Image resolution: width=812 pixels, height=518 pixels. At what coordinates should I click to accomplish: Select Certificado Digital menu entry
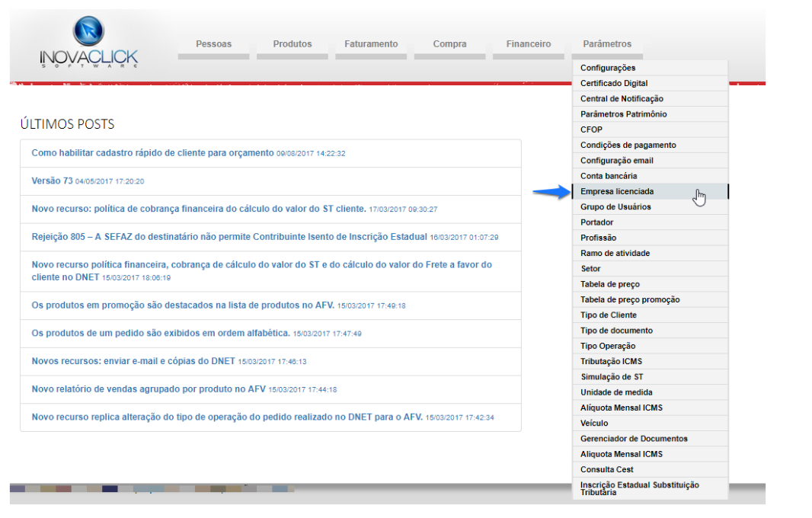tap(614, 83)
